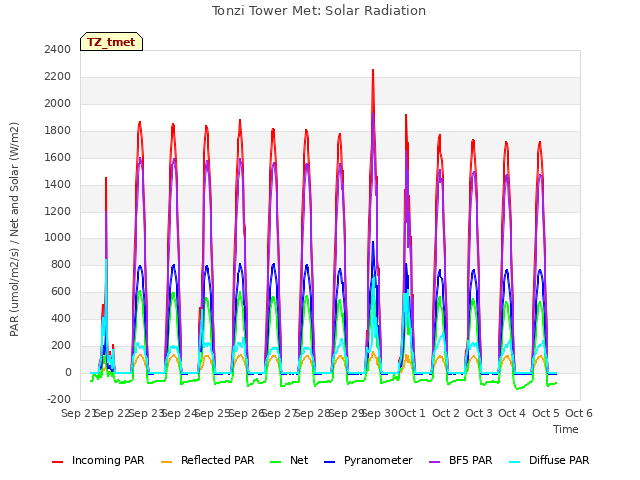
Task: Click the Oct 4 x-axis date label
Action: pyautogui.click(x=512, y=413)
